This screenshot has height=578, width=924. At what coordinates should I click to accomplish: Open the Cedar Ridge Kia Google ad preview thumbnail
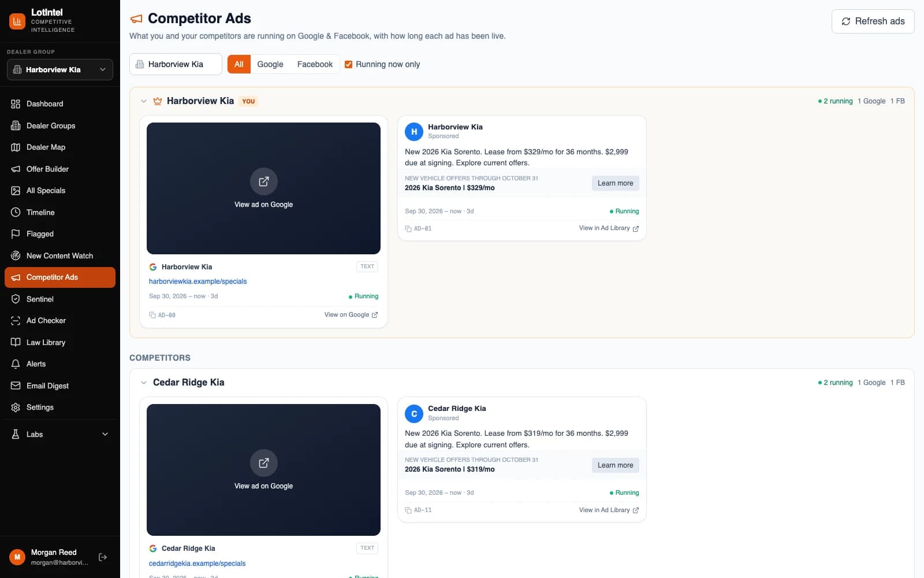click(x=263, y=470)
